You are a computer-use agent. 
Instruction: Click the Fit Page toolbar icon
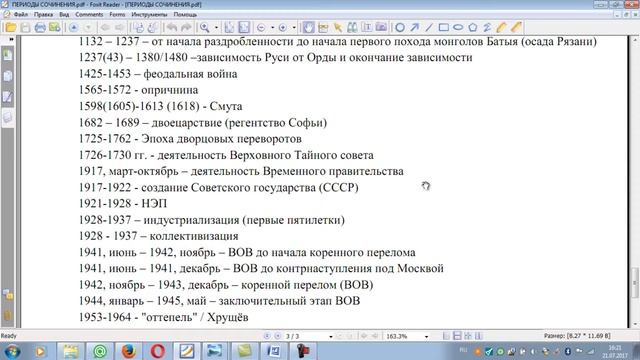(229, 27)
